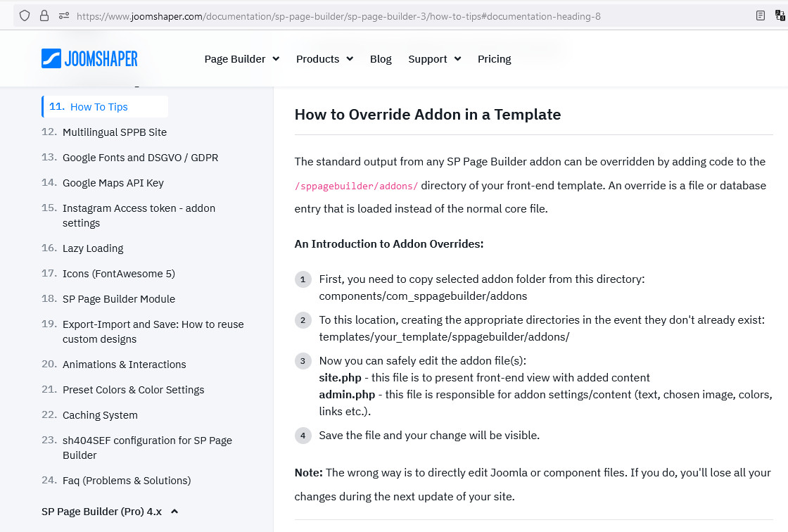Open the tracking protection shield icon
The height and width of the screenshot is (532, 788).
25,15
